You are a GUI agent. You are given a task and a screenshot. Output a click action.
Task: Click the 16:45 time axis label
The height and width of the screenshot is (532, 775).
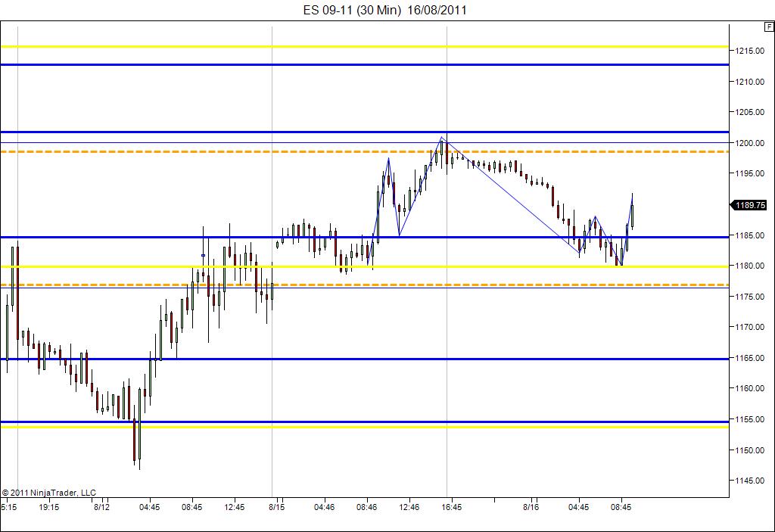tap(452, 507)
